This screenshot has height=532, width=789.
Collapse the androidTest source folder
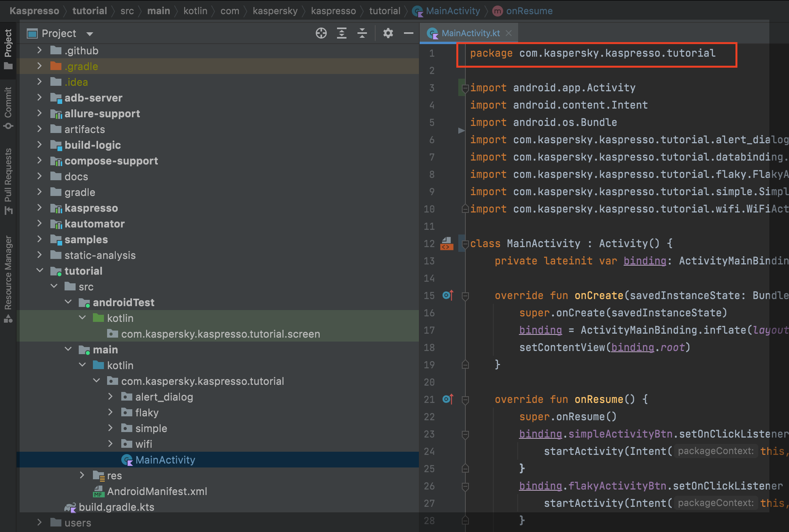68,302
